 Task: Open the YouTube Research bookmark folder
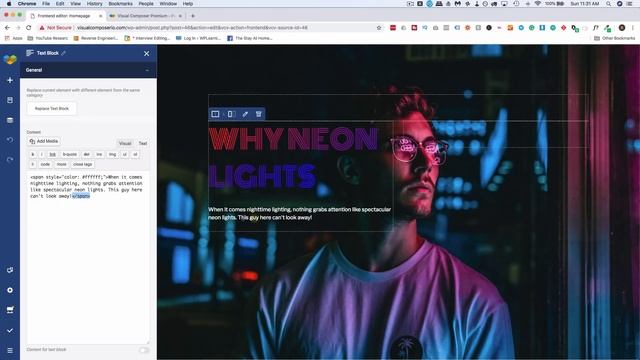click(x=47, y=38)
